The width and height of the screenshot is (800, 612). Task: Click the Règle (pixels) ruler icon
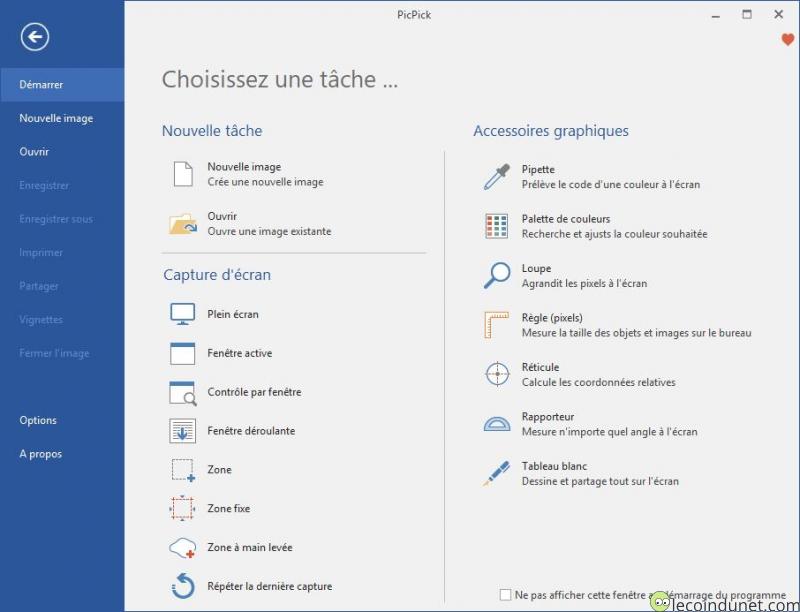tap(496, 325)
